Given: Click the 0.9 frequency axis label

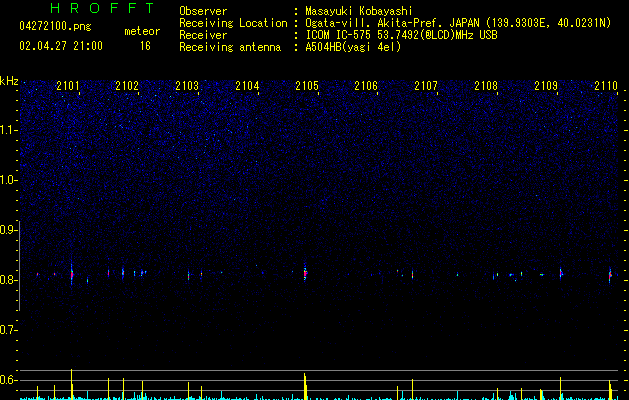Looking at the screenshot, I should pos(8,230).
